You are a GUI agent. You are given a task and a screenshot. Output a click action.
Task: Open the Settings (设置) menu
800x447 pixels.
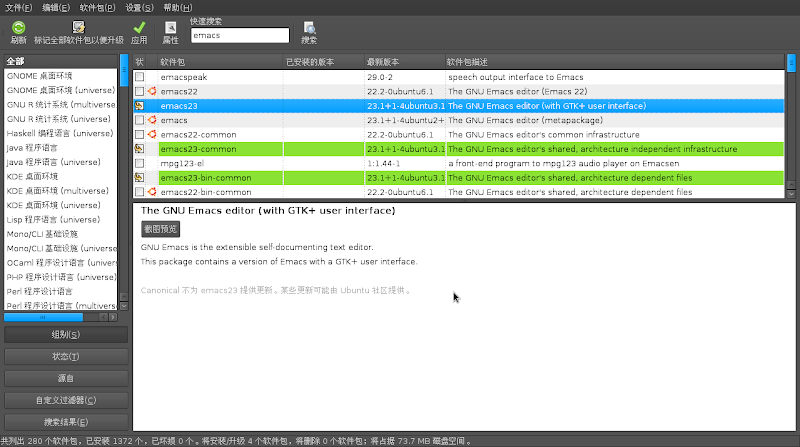pos(139,8)
